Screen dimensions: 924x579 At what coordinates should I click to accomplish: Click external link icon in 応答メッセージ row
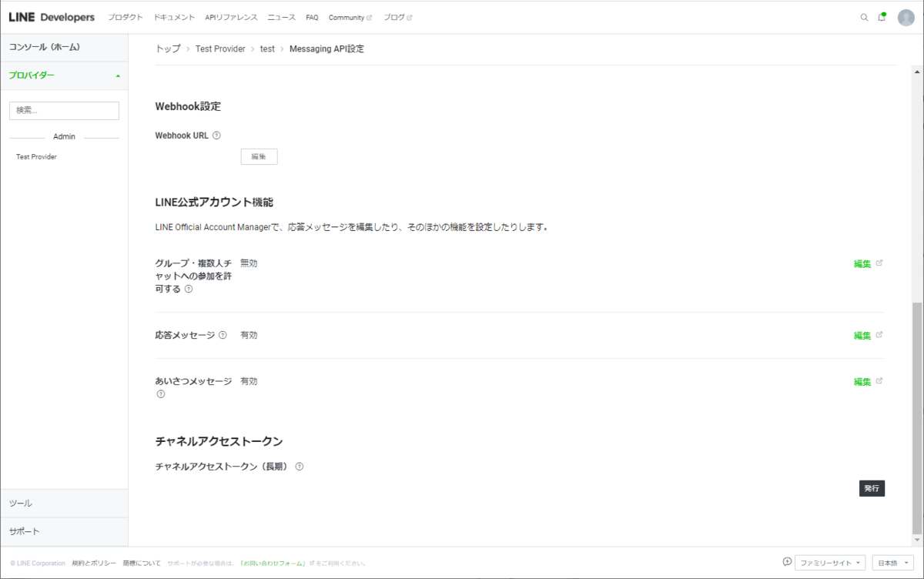pos(879,334)
